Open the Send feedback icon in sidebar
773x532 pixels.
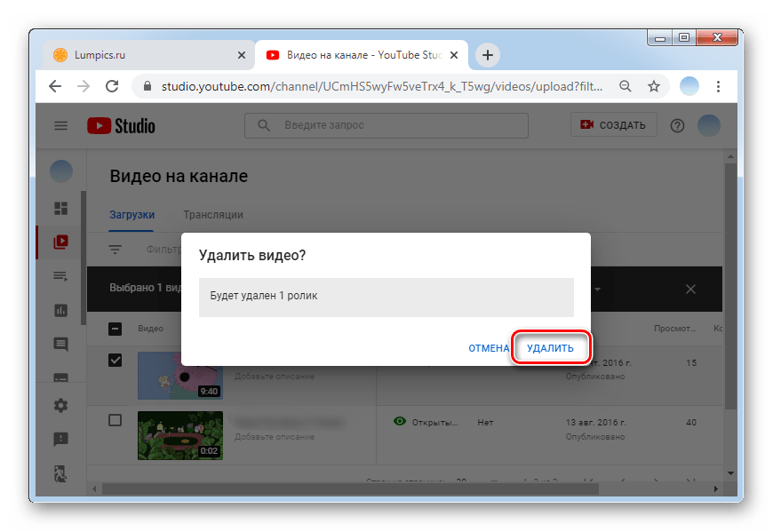[61, 439]
